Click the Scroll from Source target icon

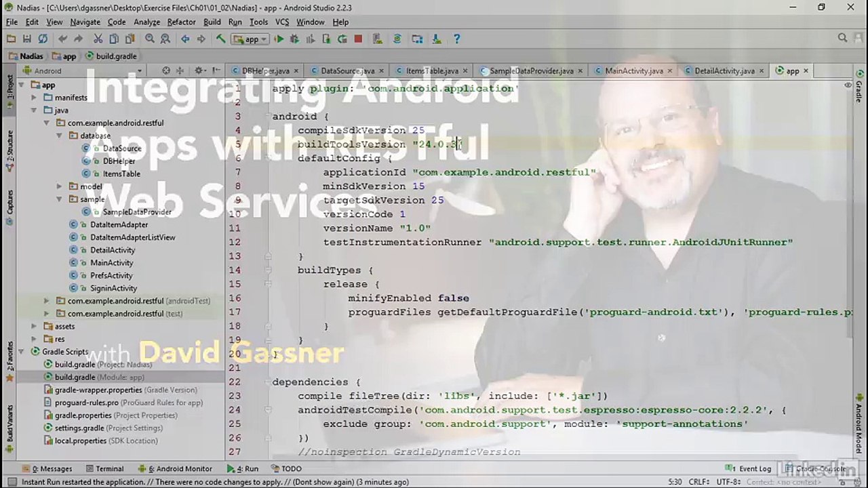tap(166, 70)
